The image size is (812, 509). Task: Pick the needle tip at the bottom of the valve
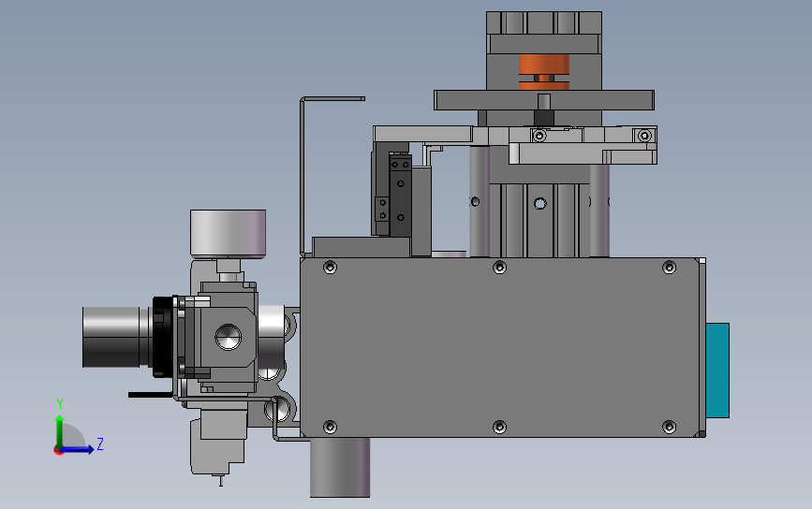click(221, 480)
